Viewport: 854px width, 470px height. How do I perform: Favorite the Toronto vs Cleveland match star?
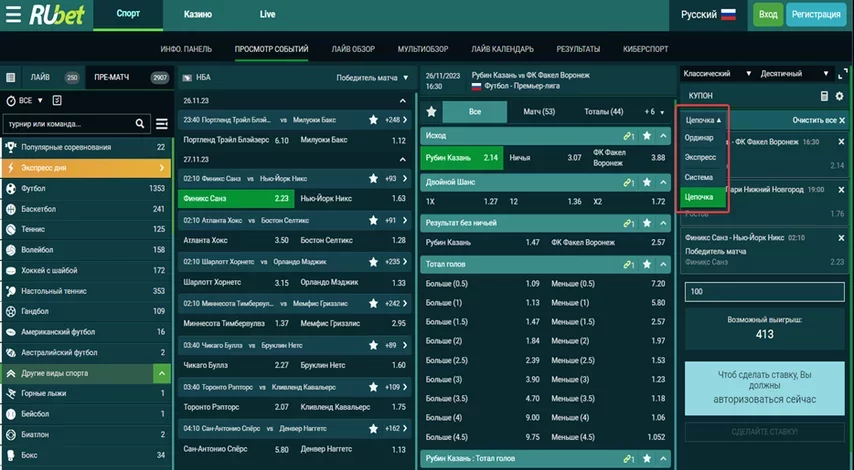(373, 387)
